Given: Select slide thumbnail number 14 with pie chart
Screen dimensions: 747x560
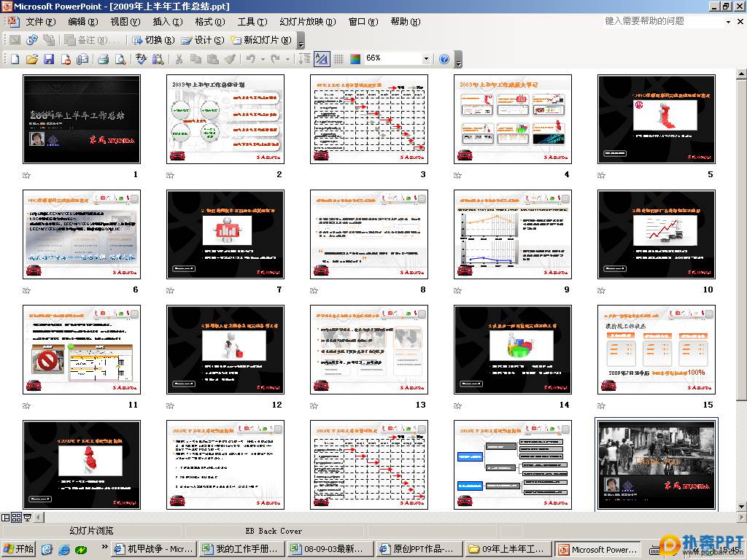Looking at the screenshot, I should coord(513,349).
